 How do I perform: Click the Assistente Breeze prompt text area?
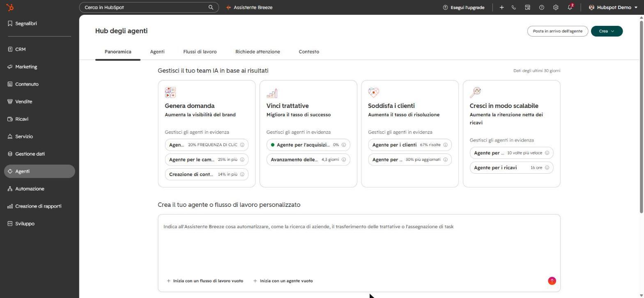coord(359,246)
